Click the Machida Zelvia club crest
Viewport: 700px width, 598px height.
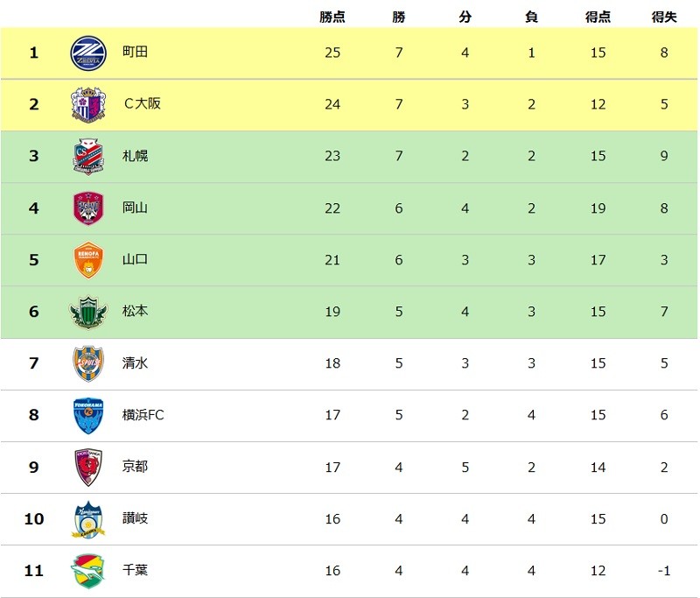pyautogui.click(x=87, y=53)
